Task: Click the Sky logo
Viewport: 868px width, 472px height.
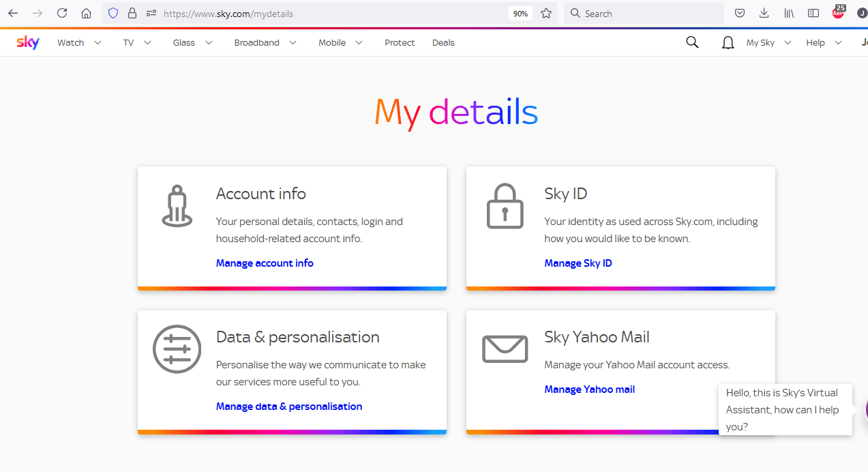Action: (27, 42)
